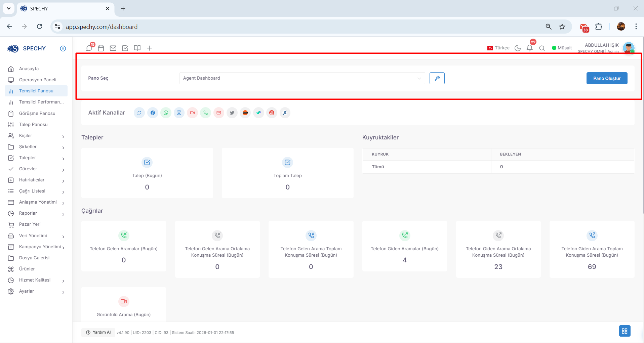Click the SPECHY logo
Viewport: 644px width, 343px height.
pyautogui.click(x=27, y=48)
